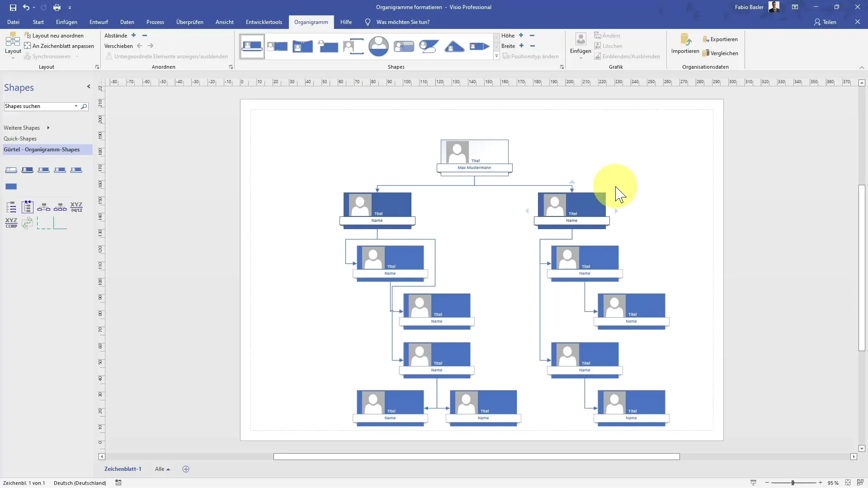Decrease Breite with the minus icon
The width and height of the screenshot is (868, 488).
pos(533,46)
